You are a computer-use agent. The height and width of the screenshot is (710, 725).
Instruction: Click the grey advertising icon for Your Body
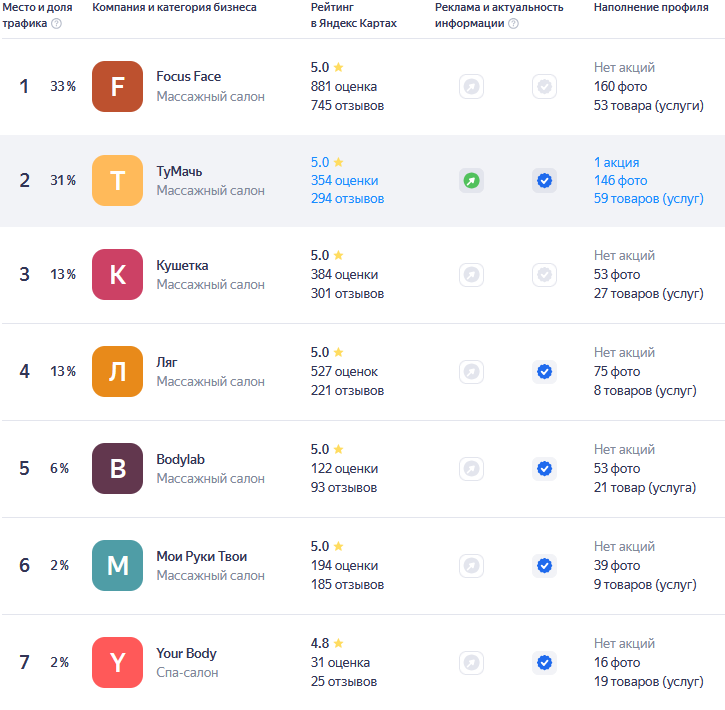[471, 662]
